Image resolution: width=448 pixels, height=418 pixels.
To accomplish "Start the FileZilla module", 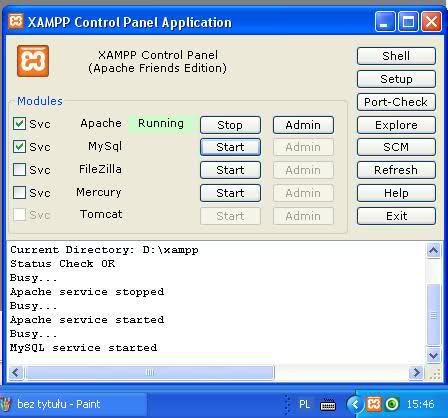I will 230,170.
